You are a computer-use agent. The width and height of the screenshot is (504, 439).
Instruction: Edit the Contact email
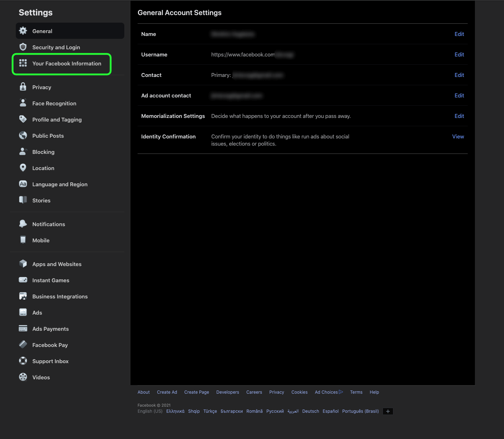click(x=459, y=75)
